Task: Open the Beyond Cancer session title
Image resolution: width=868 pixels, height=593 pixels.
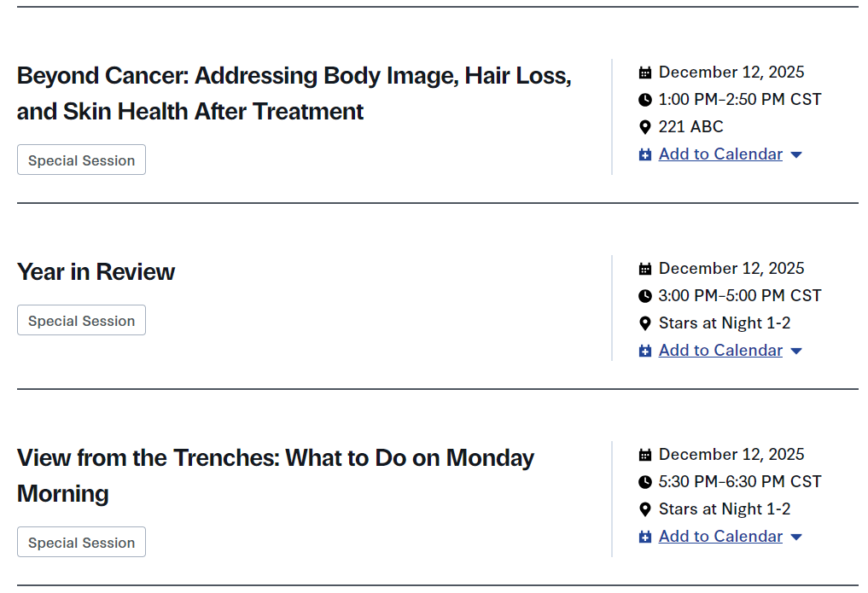Action: point(294,93)
